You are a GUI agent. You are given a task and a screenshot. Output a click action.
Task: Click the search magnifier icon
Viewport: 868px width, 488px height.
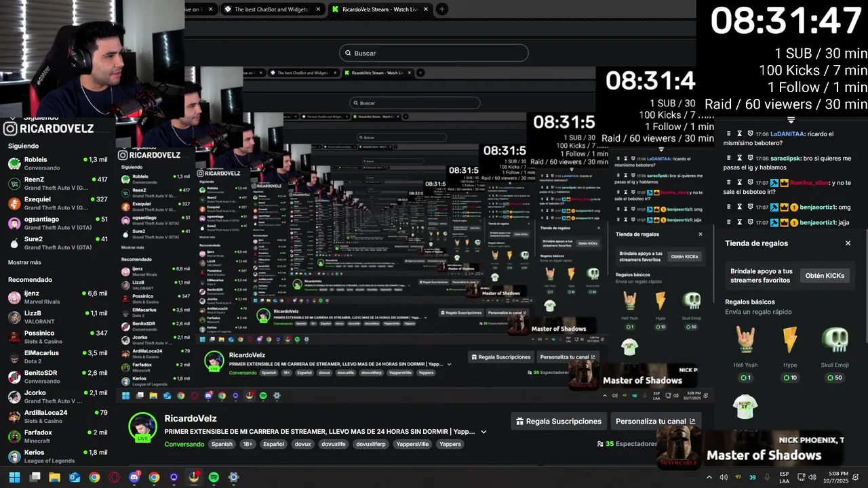pyautogui.click(x=348, y=53)
